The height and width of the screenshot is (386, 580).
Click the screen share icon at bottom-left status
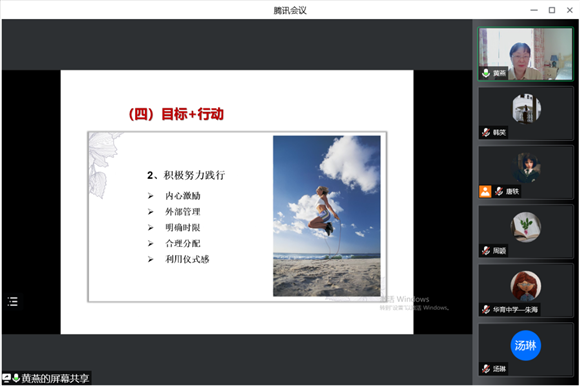[7, 378]
